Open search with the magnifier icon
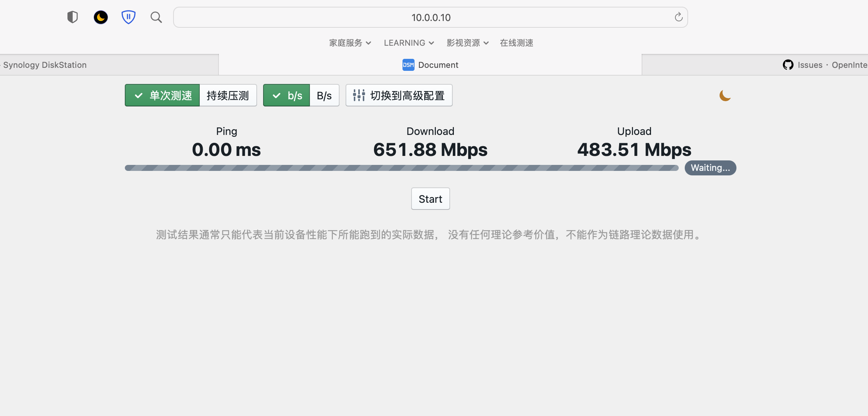Viewport: 868px width, 416px height. tap(156, 17)
